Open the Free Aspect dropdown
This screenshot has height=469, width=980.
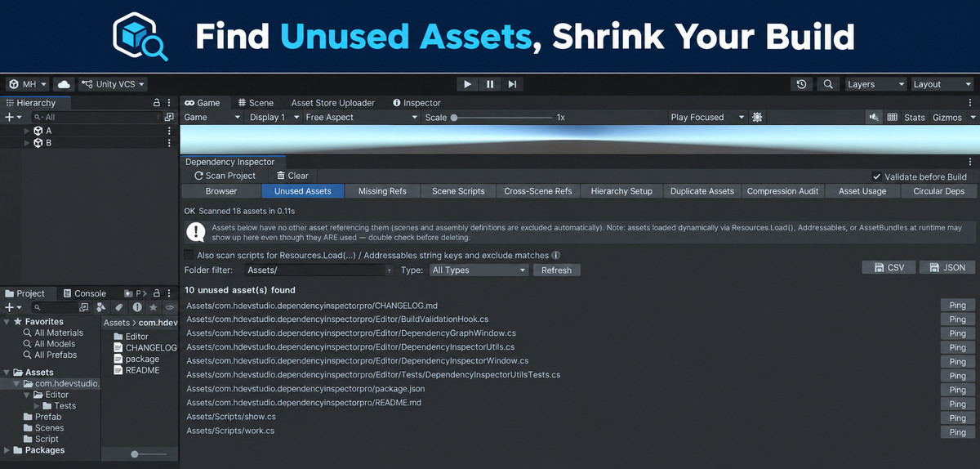[361, 118]
